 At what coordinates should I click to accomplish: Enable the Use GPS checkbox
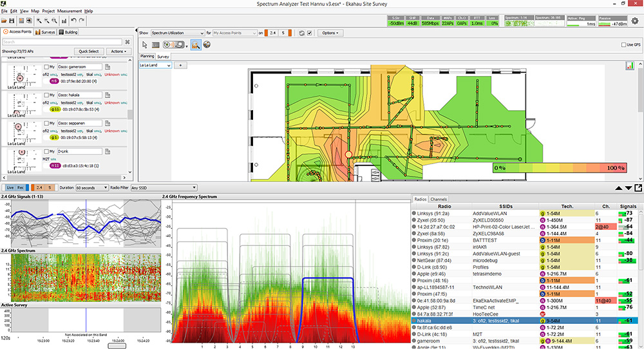pos(623,45)
